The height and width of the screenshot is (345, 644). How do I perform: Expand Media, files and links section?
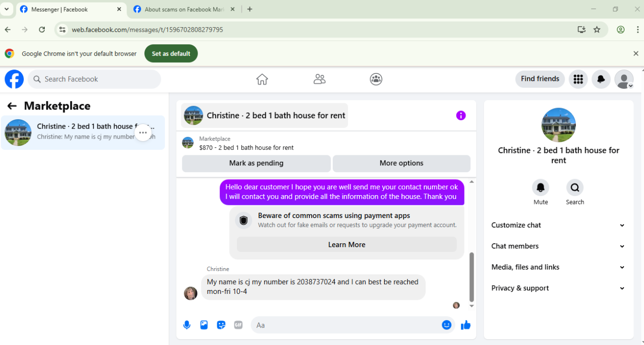coord(558,267)
